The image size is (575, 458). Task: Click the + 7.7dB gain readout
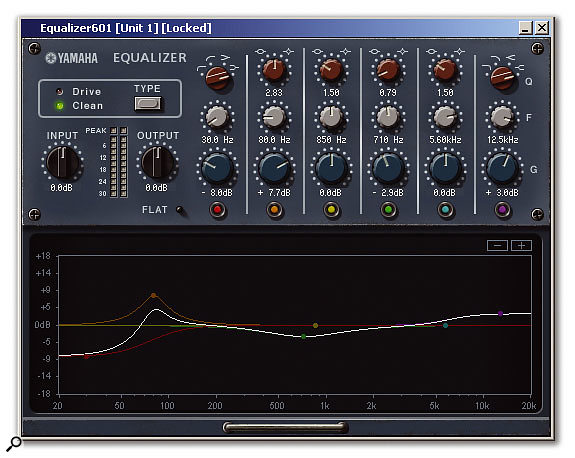coord(274,193)
